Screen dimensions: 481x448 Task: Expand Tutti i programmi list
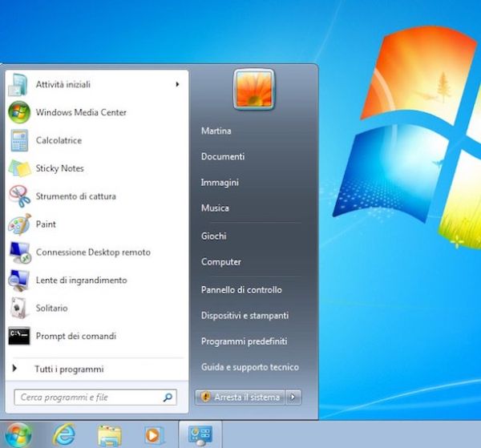tap(68, 369)
